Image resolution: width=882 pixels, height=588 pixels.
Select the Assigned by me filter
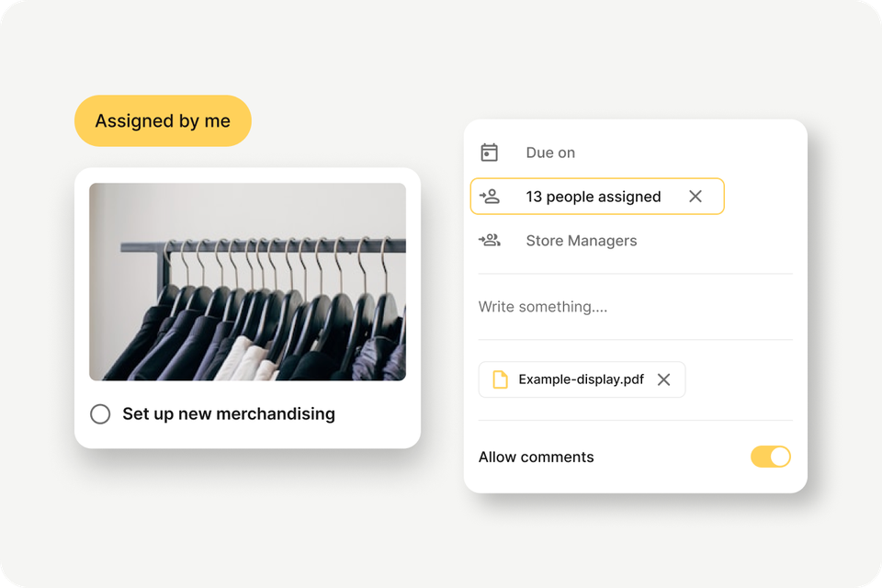click(163, 121)
